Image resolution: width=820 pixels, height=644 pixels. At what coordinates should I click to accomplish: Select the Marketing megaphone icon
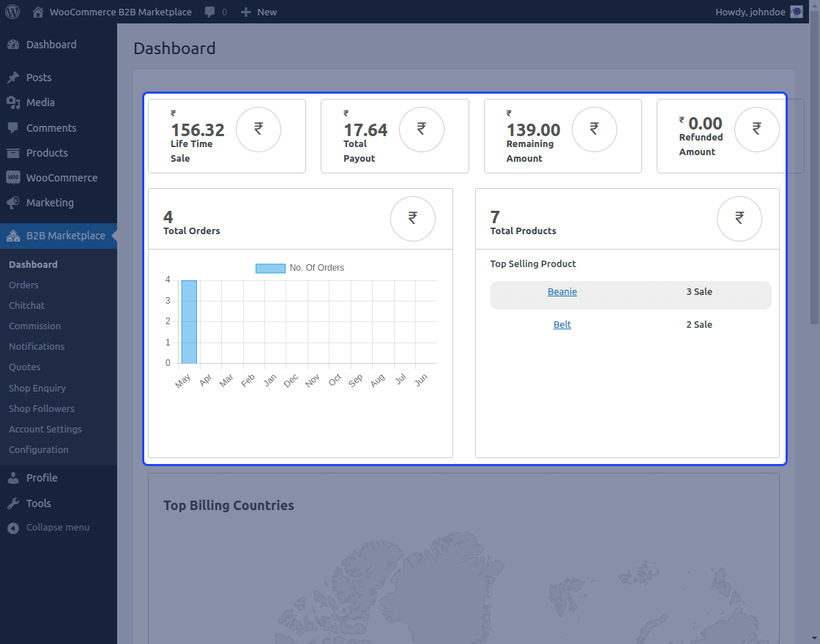click(13, 203)
